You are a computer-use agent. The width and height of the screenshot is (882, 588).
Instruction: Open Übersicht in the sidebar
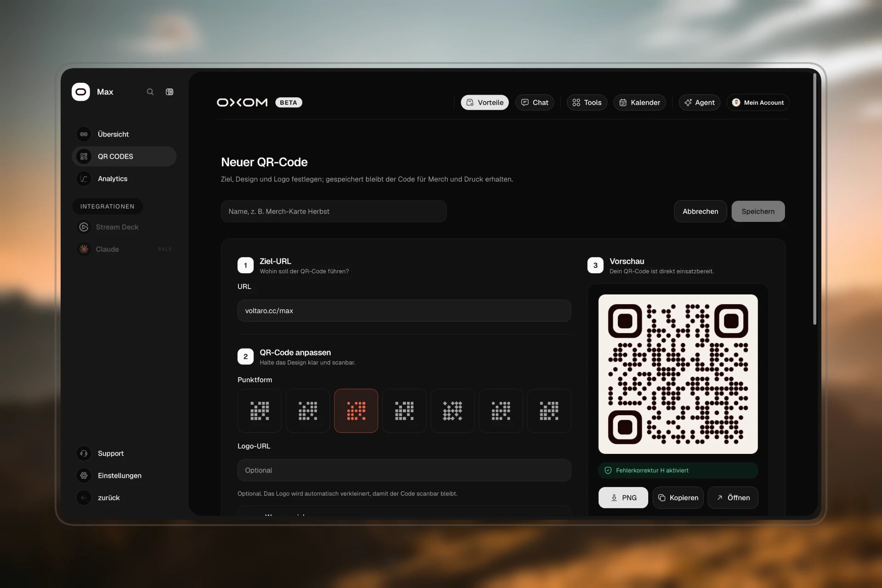click(124, 134)
